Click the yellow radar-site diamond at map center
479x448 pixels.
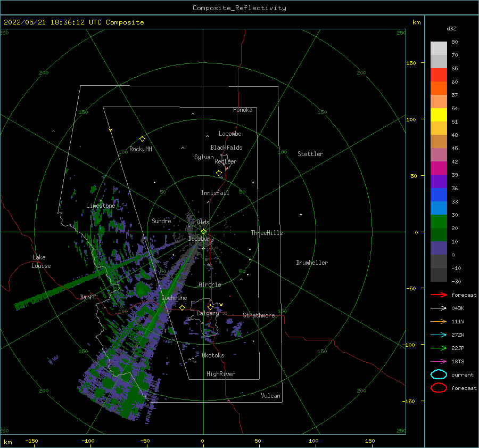[203, 232]
